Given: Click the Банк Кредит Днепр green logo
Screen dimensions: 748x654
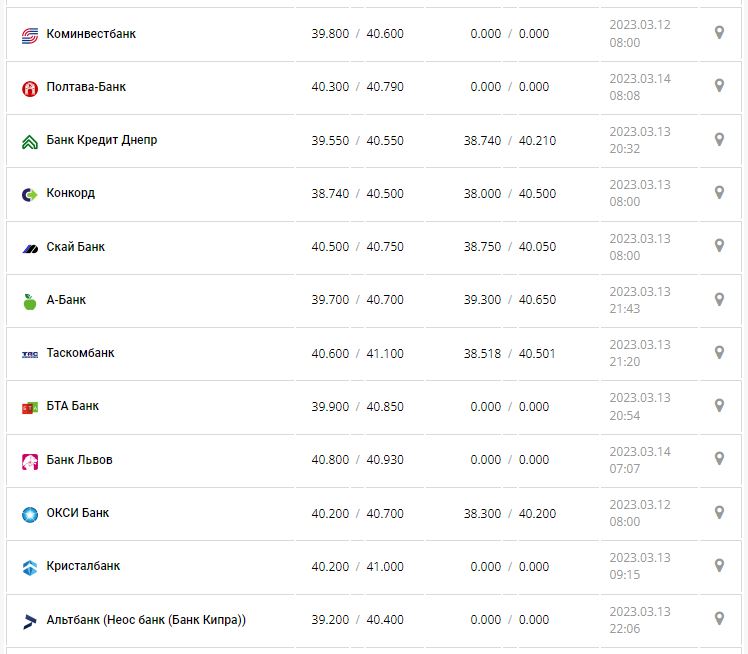Looking at the screenshot, I should tap(30, 141).
